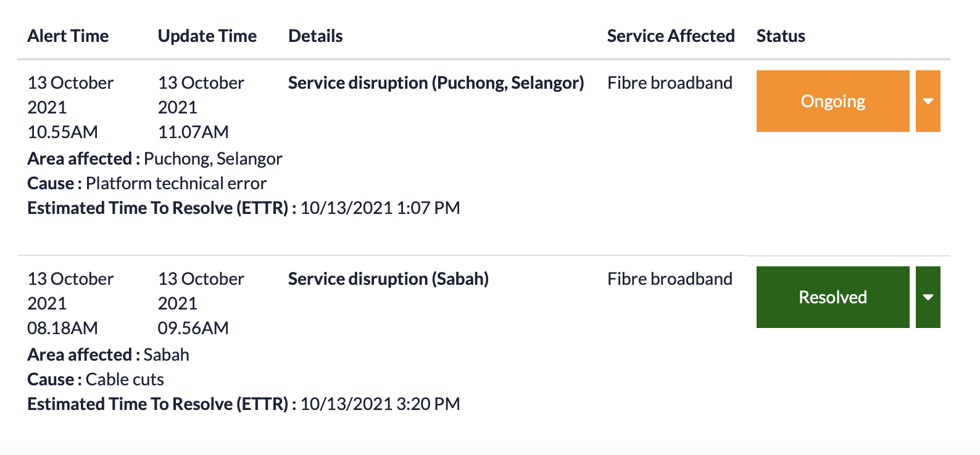Image resolution: width=980 pixels, height=455 pixels.
Task: Click Fibre broadband in the Sabah row
Action: tap(670, 279)
